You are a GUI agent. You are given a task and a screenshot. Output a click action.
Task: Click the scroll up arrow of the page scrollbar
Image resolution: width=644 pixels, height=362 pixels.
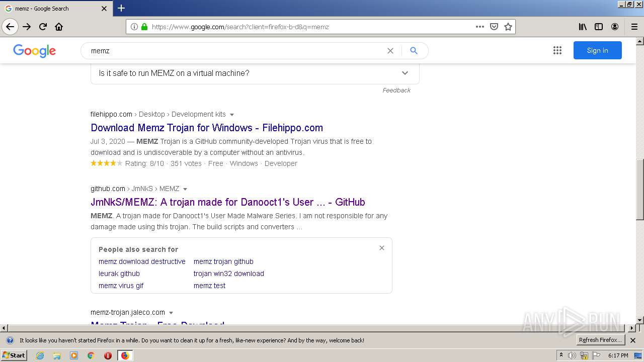(x=640, y=41)
